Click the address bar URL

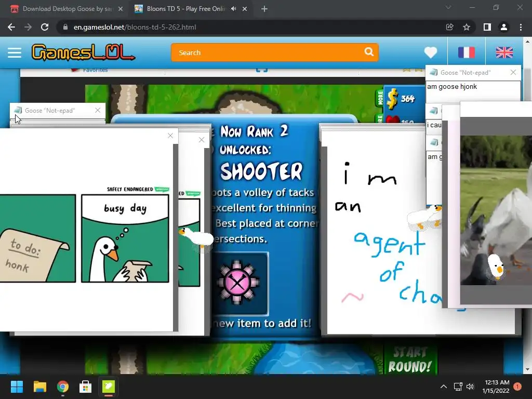click(x=135, y=27)
